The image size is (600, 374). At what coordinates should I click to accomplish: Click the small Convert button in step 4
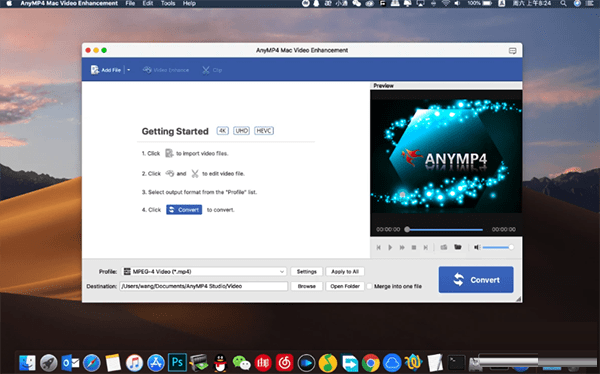[x=184, y=210]
